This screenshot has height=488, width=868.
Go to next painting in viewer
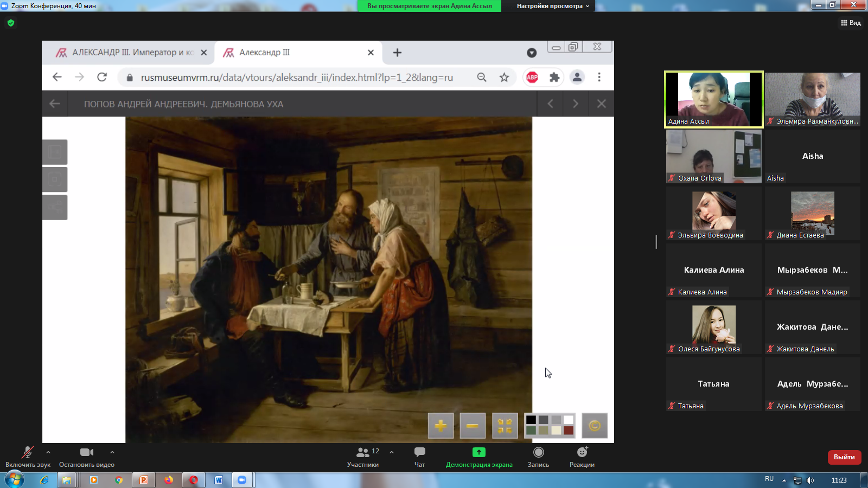[576, 104]
